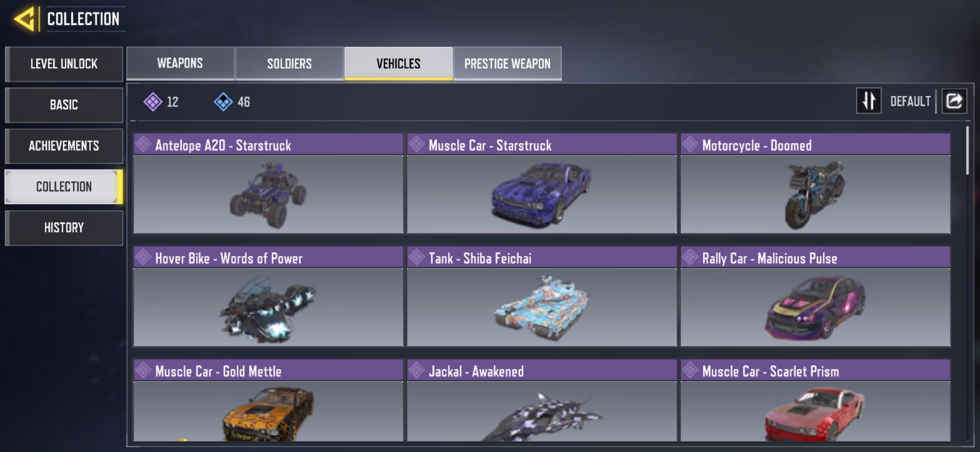The width and height of the screenshot is (980, 452).
Task: Click diamond icon on Antelope A20 Starstruck header
Action: (143, 144)
